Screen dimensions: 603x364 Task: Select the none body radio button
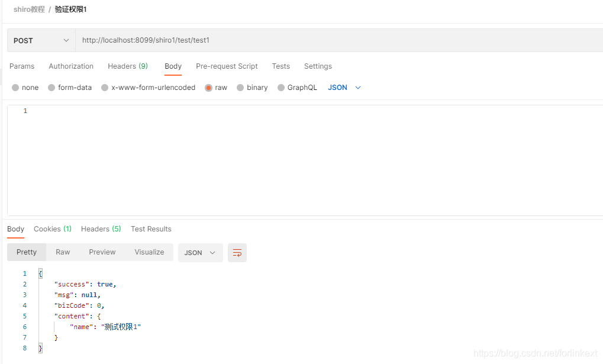tap(15, 88)
